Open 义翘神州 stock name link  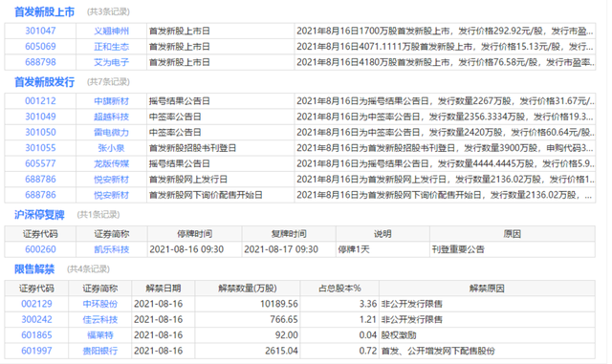[111, 31]
